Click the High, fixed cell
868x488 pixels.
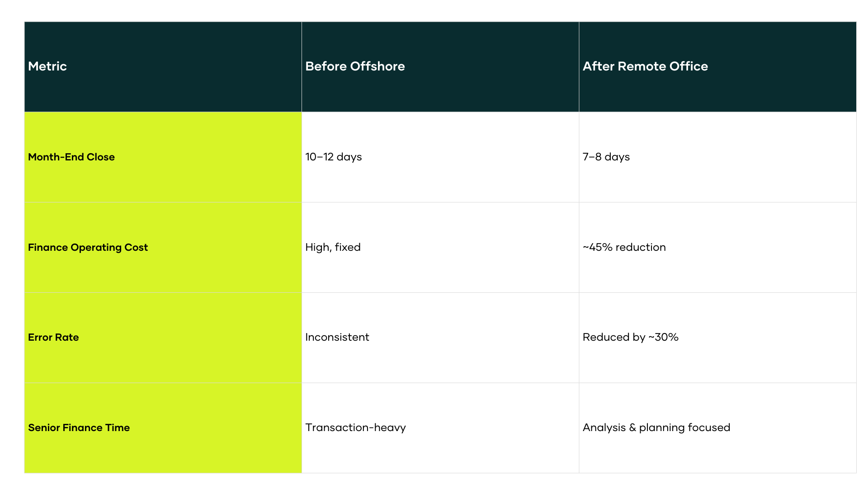tap(333, 247)
